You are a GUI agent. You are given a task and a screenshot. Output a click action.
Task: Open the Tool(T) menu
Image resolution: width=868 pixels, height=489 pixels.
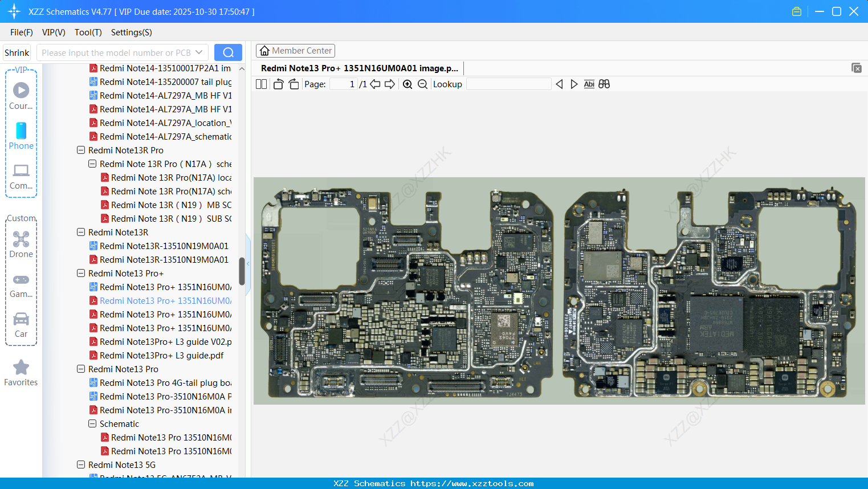pyautogui.click(x=88, y=32)
